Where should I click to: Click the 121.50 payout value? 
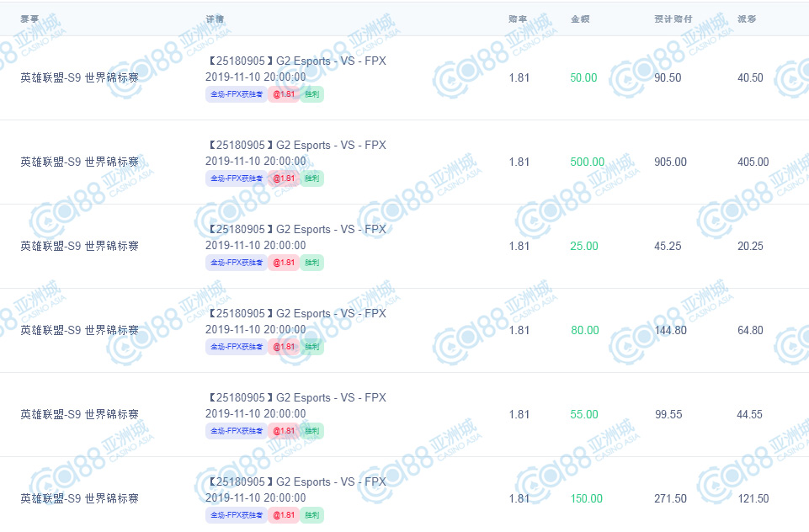coord(753,498)
